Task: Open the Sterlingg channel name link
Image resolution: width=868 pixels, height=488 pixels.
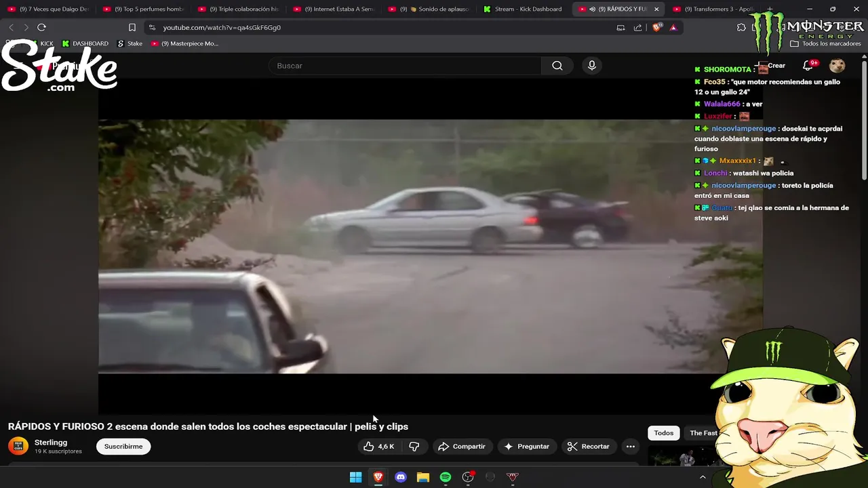Action: [51, 443]
